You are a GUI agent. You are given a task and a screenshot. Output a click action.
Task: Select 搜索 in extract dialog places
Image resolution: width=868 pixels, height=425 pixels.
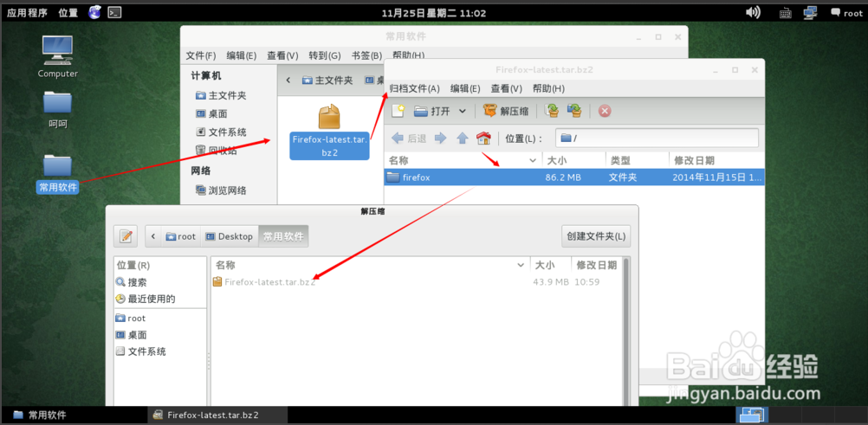(132, 282)
